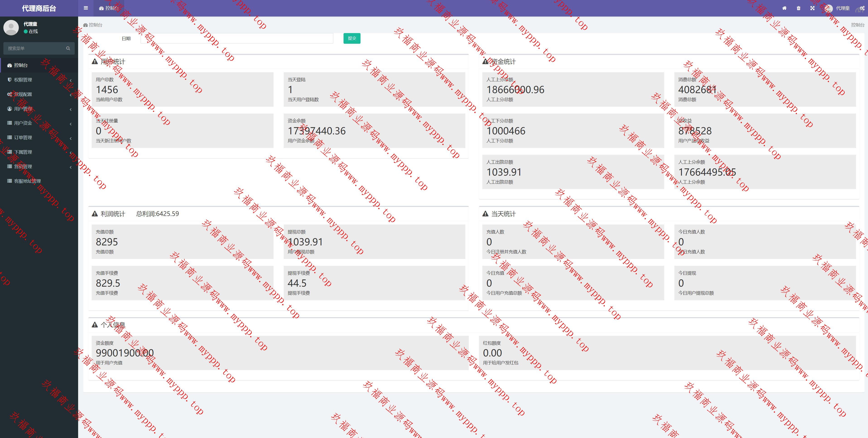868x438 pixels.
Task: Collapse sidebar with the hamburger icon
Action: pos(86,8)
